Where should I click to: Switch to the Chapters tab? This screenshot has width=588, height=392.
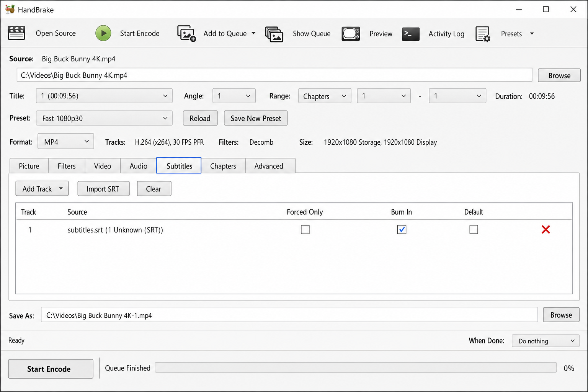click(x=223, y=166)
